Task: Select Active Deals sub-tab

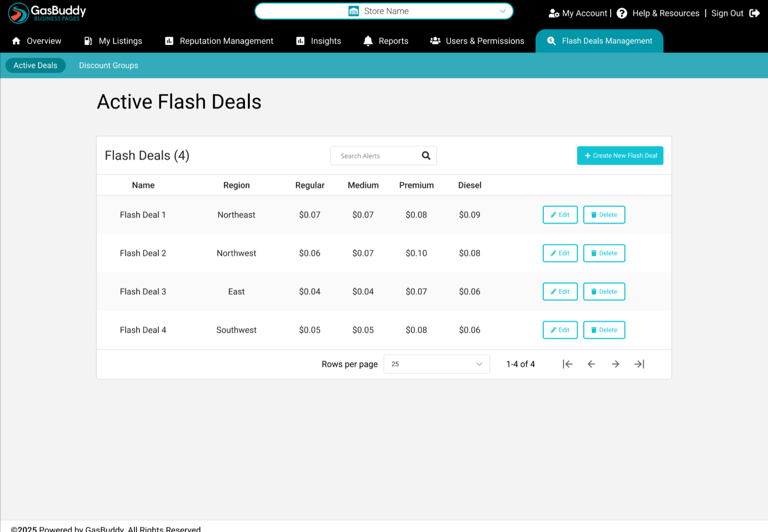Action: pyautogui.click(x=35, y=65)
